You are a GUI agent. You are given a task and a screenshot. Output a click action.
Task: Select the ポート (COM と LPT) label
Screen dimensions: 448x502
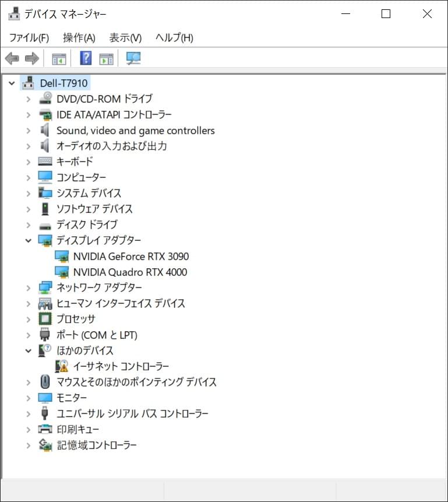click(97, 335)
